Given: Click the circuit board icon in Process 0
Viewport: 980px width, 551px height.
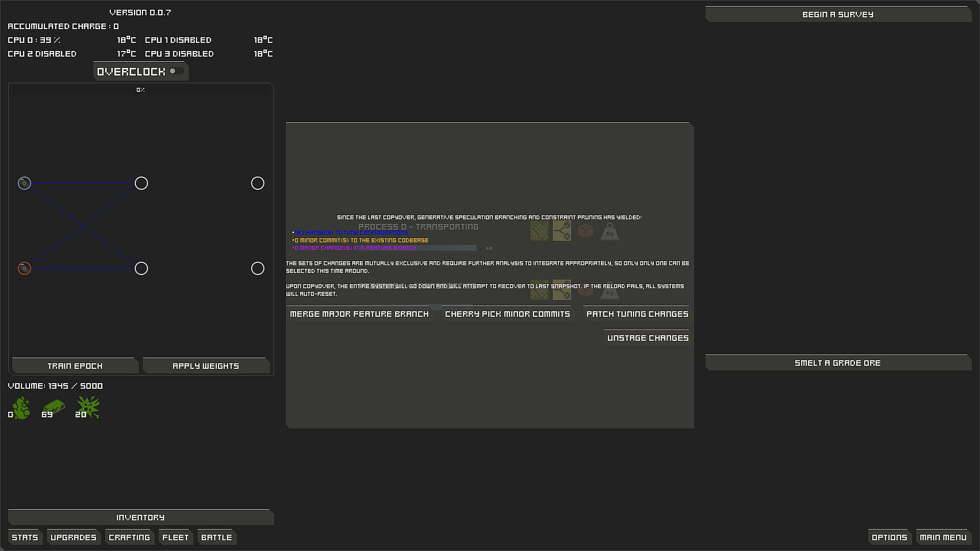Looking at the screenshot, I should coord(540,231).
